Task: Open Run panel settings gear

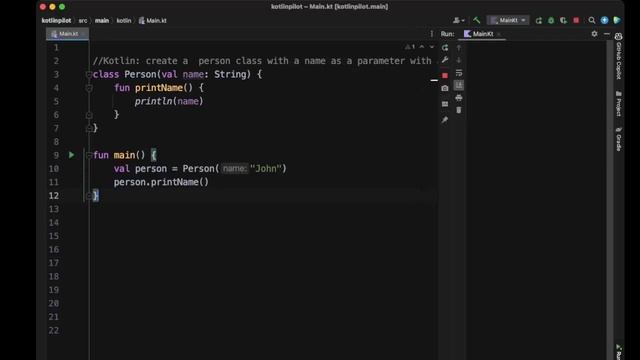Action: (594, 34)
